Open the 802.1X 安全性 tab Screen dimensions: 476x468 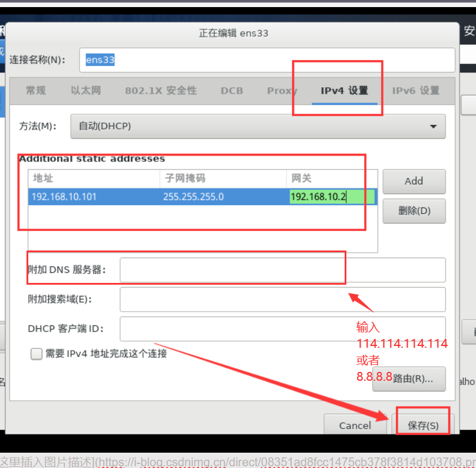(x=161, y=91)
